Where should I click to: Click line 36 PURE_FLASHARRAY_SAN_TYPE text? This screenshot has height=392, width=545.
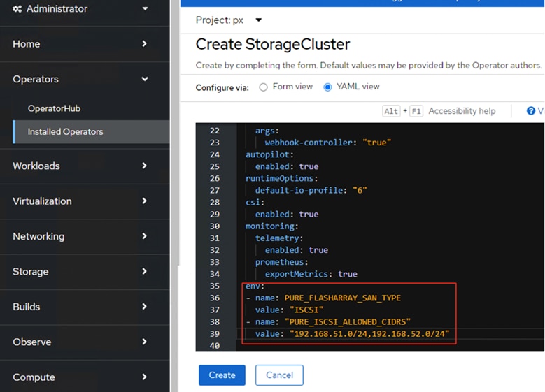click(342, 298)
